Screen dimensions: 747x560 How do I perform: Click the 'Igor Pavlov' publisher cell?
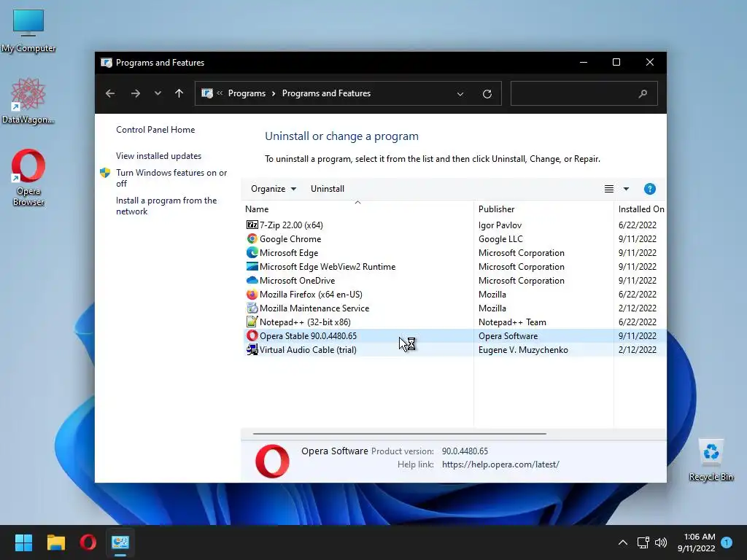pos(500,225)
